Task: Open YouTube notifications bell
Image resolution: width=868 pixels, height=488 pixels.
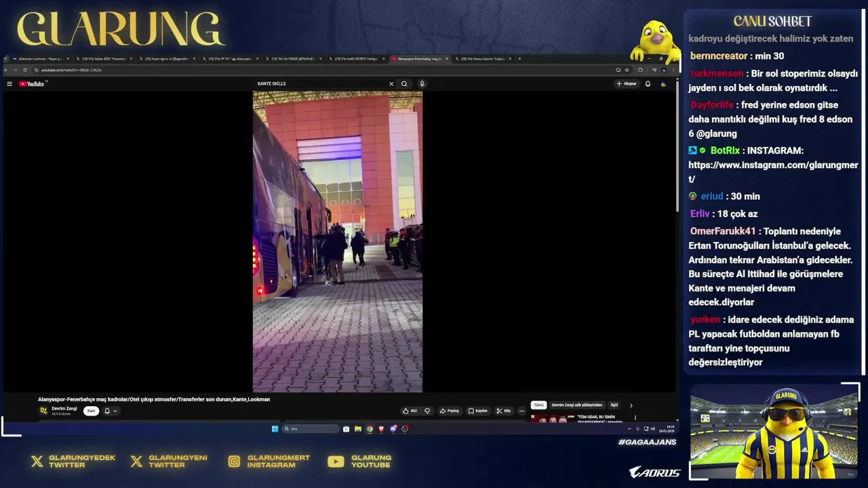Action: tap(648, 84)
